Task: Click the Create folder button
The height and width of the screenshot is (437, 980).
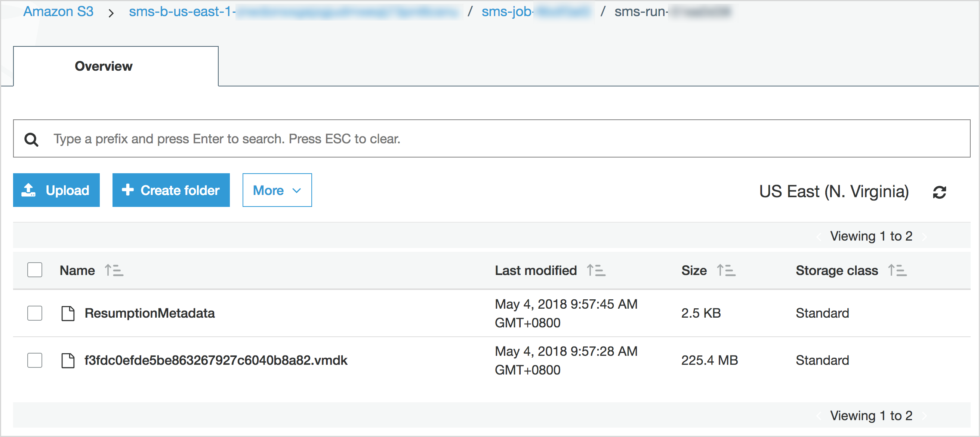Action: [171, 190]
